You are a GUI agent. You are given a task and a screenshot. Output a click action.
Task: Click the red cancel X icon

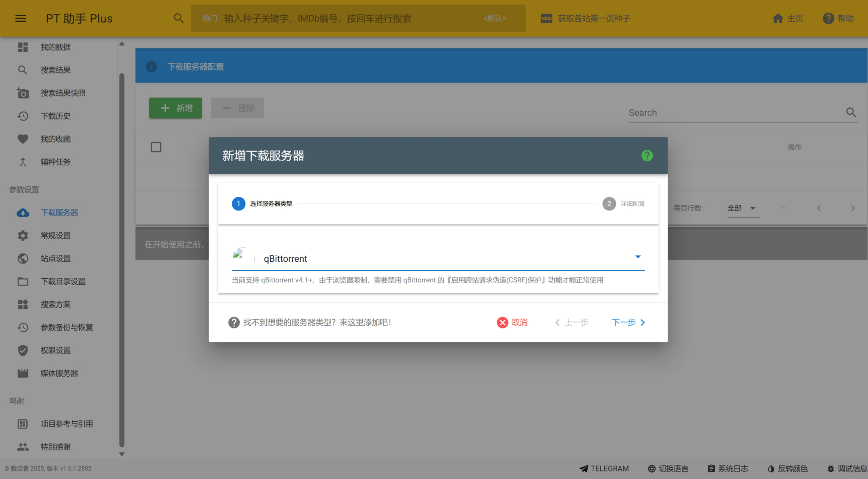point(502,322)
